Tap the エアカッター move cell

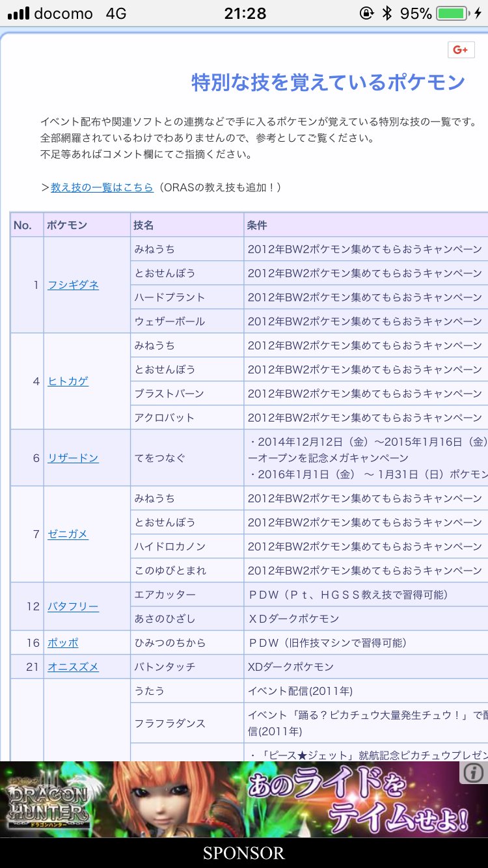(x=187, y=595)
